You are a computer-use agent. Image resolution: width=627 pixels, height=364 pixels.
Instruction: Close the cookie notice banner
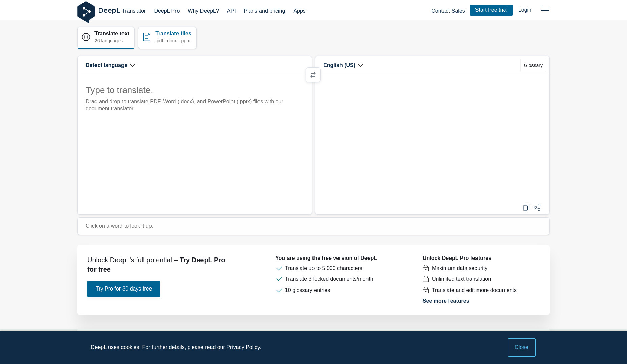tap(521, 347)
